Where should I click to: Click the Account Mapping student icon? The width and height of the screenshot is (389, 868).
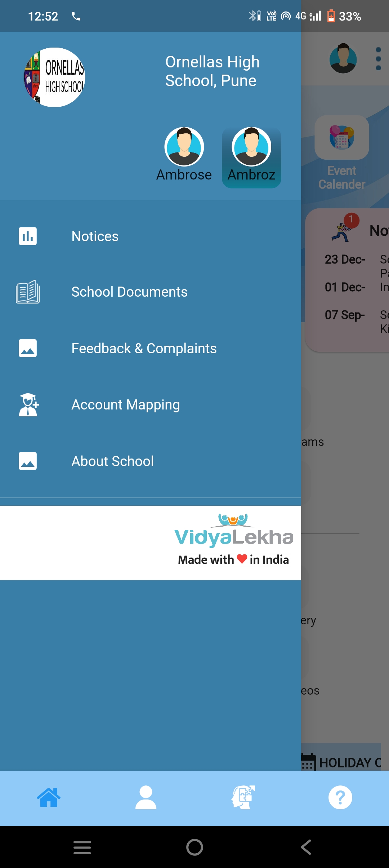tap(28, 404)
